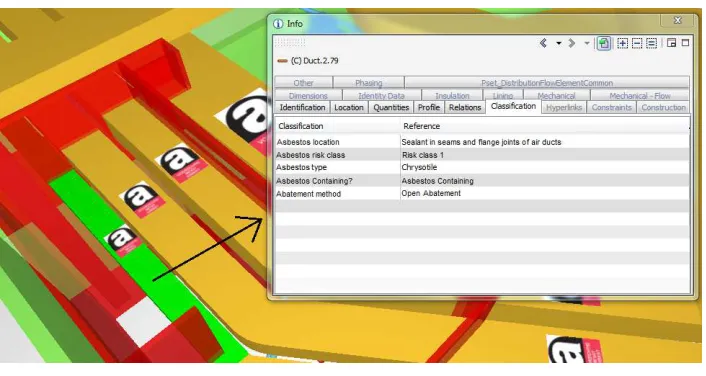The width and height of the screenshot is (706, 376).
Task: Click the asbestos 'a' marker at the bottom right
Action: [x=575, y=349]
